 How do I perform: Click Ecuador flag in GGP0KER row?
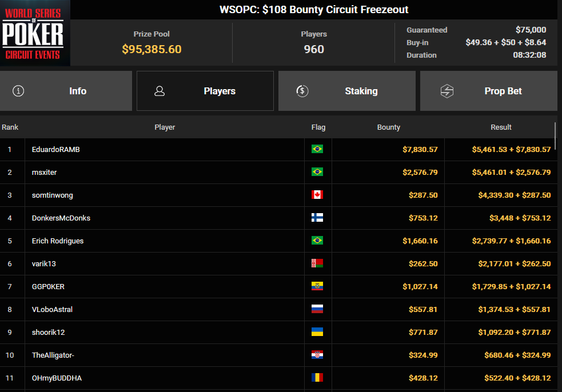(317, 286)
